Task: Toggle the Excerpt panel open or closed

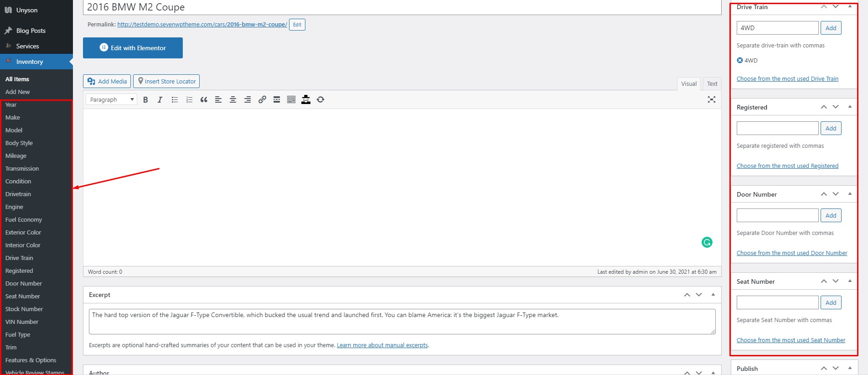Action: tap(713, 295)
